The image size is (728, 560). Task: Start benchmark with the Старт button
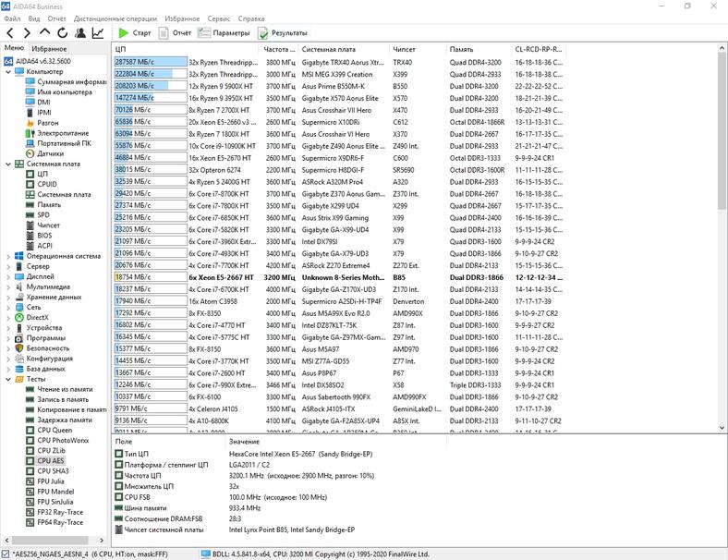tap(135, 33)
